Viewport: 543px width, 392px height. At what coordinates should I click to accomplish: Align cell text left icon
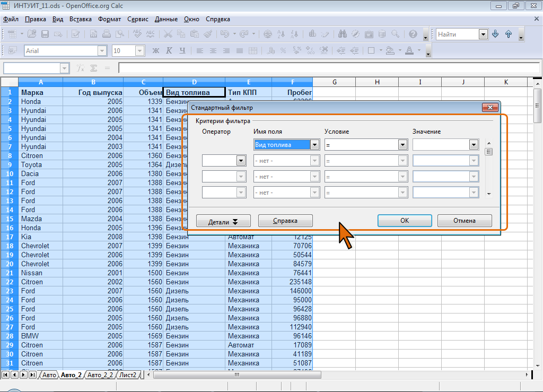[200, 50]
